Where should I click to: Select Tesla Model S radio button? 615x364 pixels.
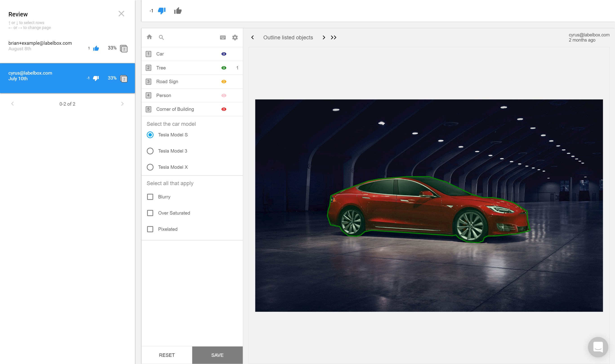pos(150,135)
